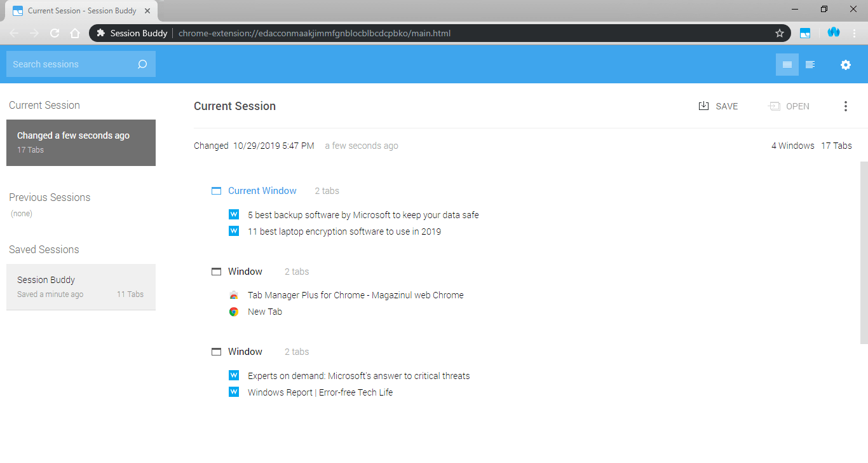The height and width of the screenshot is (463, 868).
Task: Select the current session changed a few seconds ago
Action: coord(81,142)
